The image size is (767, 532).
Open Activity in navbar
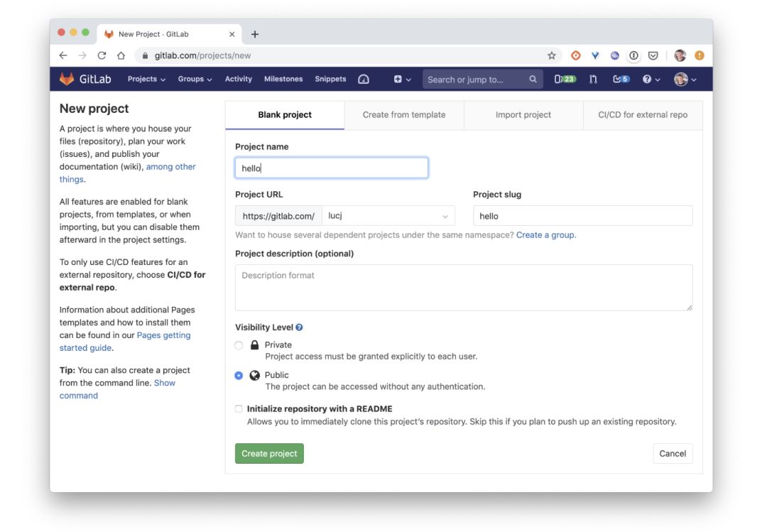[238, 79]
